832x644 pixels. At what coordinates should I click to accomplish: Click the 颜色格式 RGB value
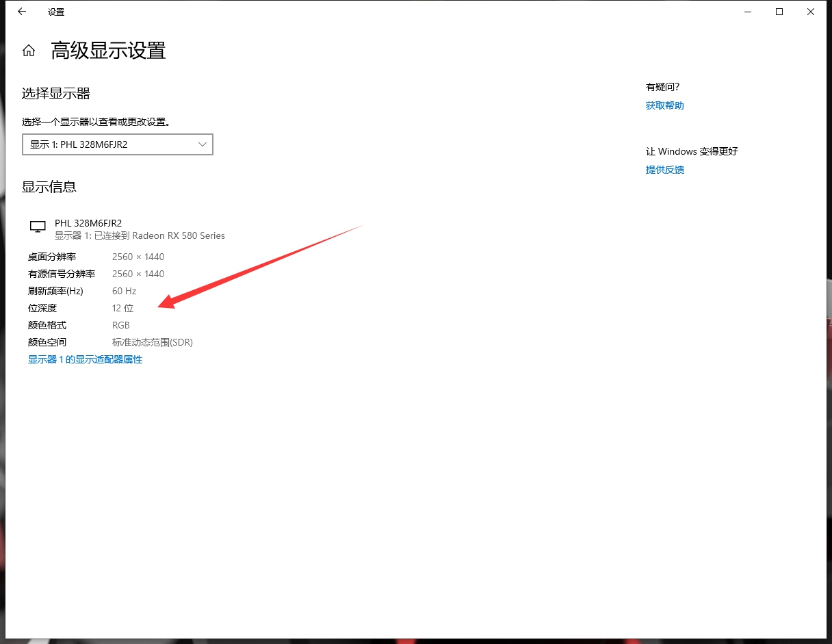click(121, 325)
